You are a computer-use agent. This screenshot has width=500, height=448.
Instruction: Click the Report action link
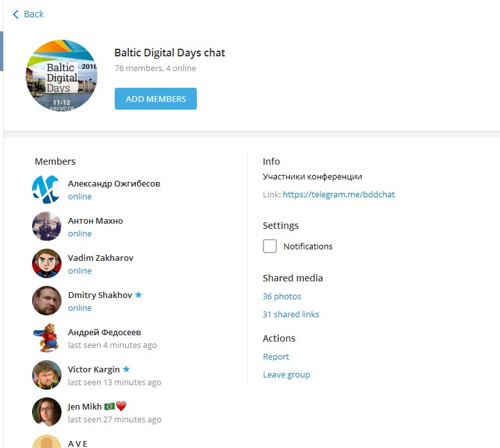point(276,357)
